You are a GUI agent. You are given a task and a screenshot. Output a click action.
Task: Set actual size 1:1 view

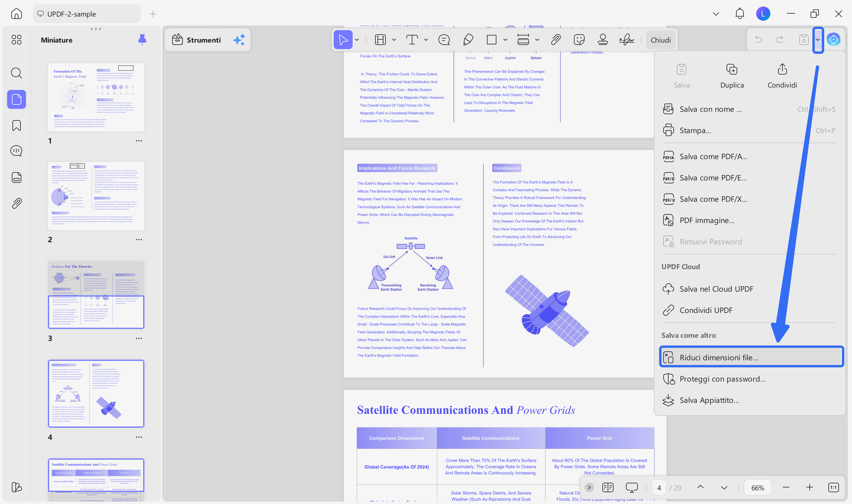click(833, 488)
